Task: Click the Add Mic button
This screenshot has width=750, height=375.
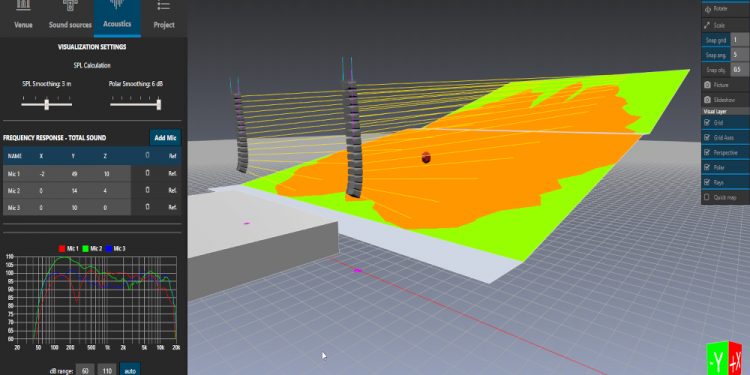Action: [165, 138]
